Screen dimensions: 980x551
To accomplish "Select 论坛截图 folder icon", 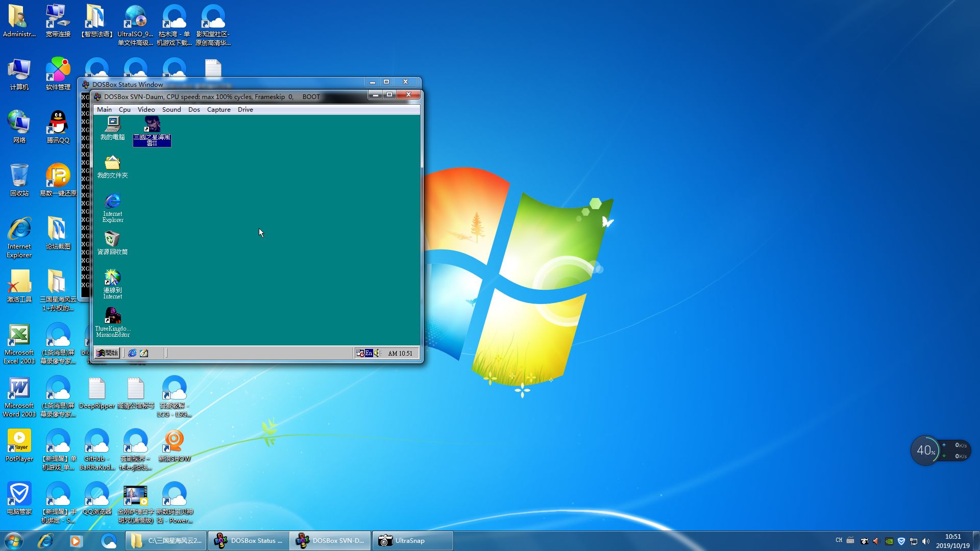I will [58, 234].
